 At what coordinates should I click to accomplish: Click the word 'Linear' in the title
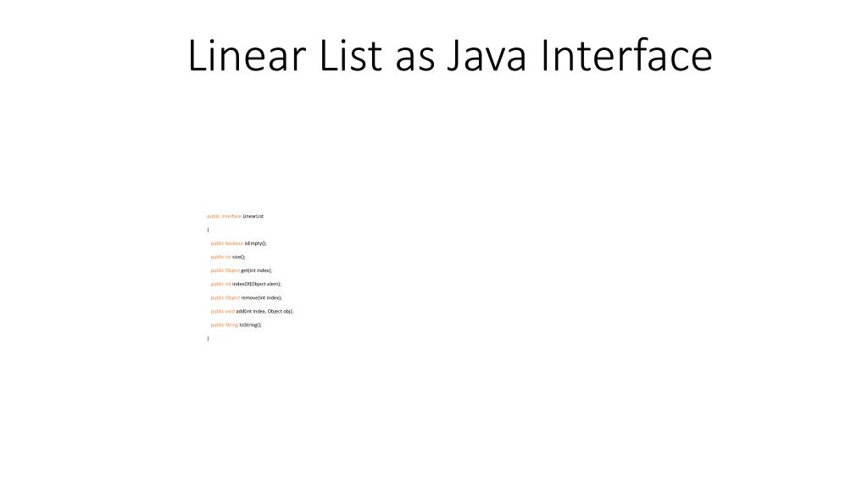(247, 55)
